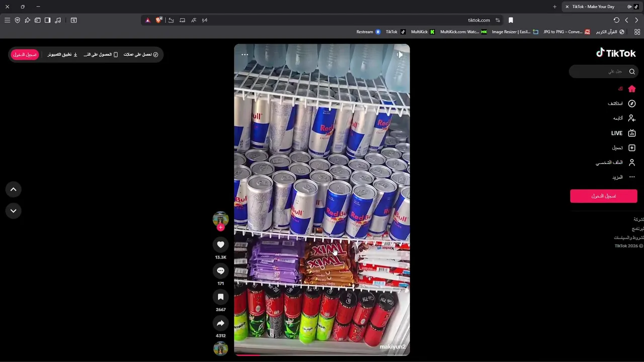Click the pink login button at top left

(24, 54)
